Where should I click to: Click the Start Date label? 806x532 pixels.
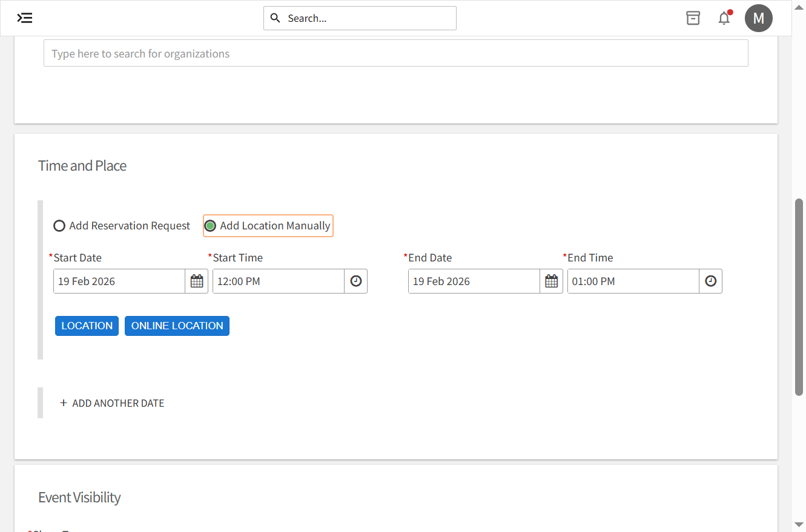78,258
